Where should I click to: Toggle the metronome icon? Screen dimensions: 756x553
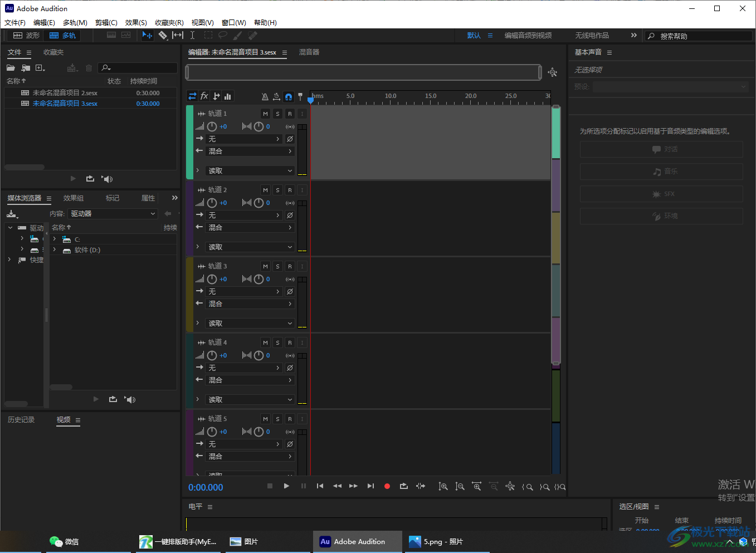265,97
